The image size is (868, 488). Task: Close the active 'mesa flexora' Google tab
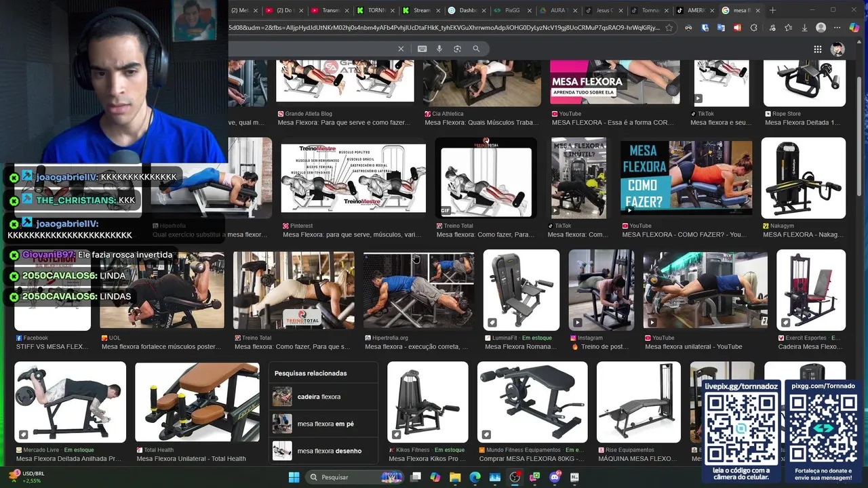pos(757,10)
